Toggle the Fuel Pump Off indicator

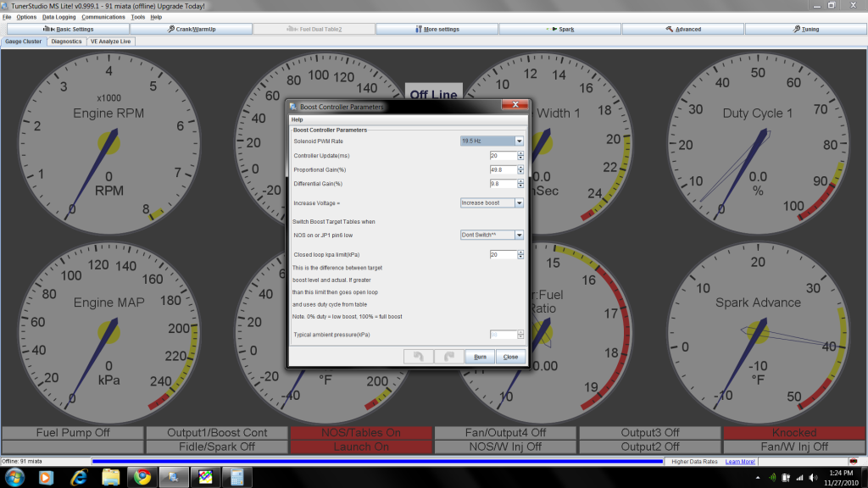(71, 432)
